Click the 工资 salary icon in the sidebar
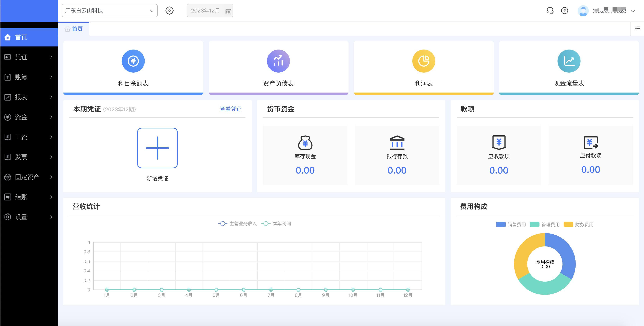The height and width of the screenshot is (326, 644). point(7,137)
